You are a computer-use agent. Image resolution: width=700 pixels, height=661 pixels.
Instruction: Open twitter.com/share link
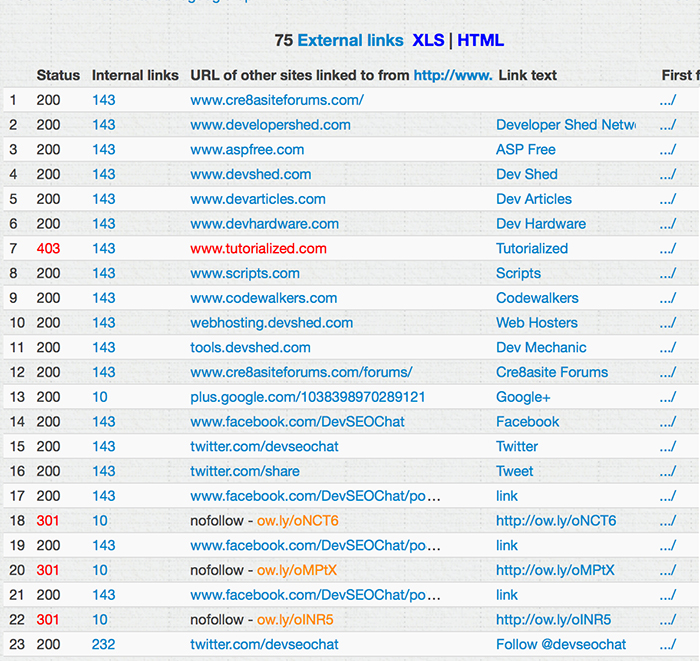tap(245, 471)
